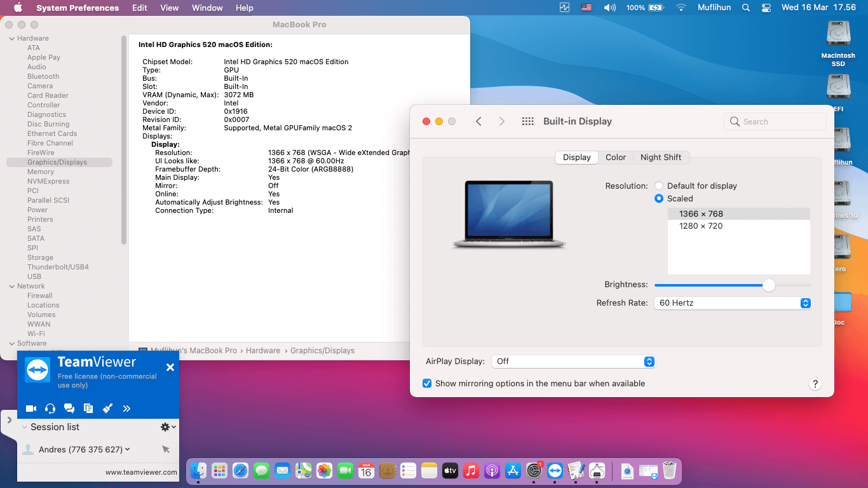Open the TeamViewer chat icon
This screenshot has height=488, width=868.
[69, 409]
